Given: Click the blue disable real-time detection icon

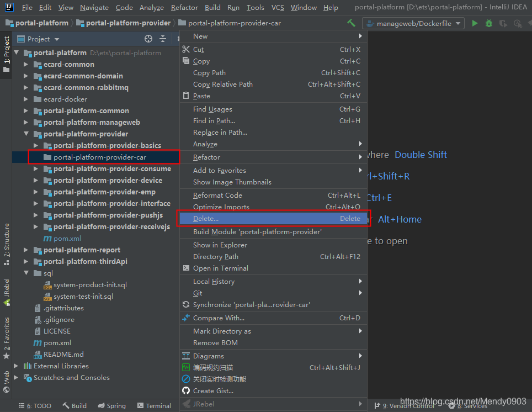Looking at the screenshot, I should [x=186, y=379].
